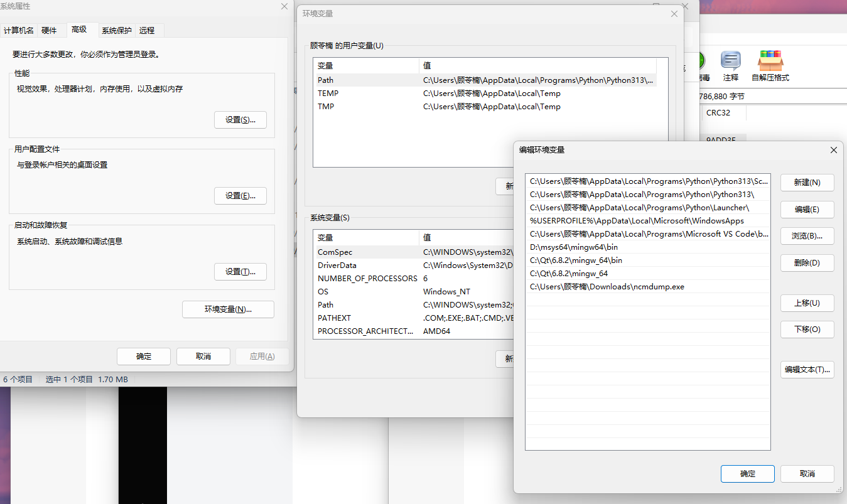This screenshot has height=504, width=847.
Task: Select the PATHEXT system variable row
Action: click(334, 318)
